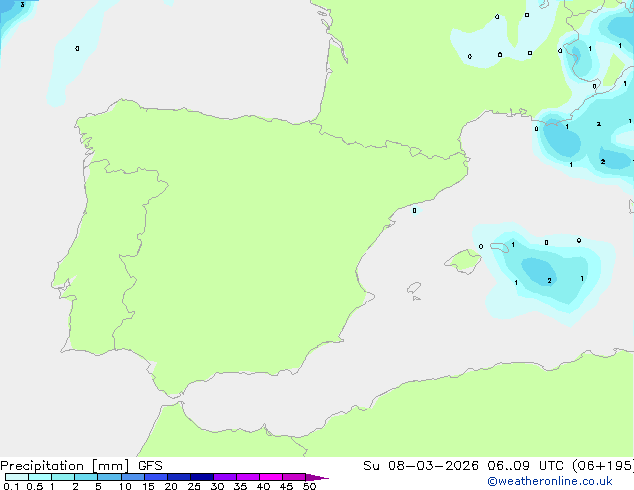Select the 0.1–0.5 mm legend swatch
The width and height of the screenshot is (634, 490).
tap(17, 477)
